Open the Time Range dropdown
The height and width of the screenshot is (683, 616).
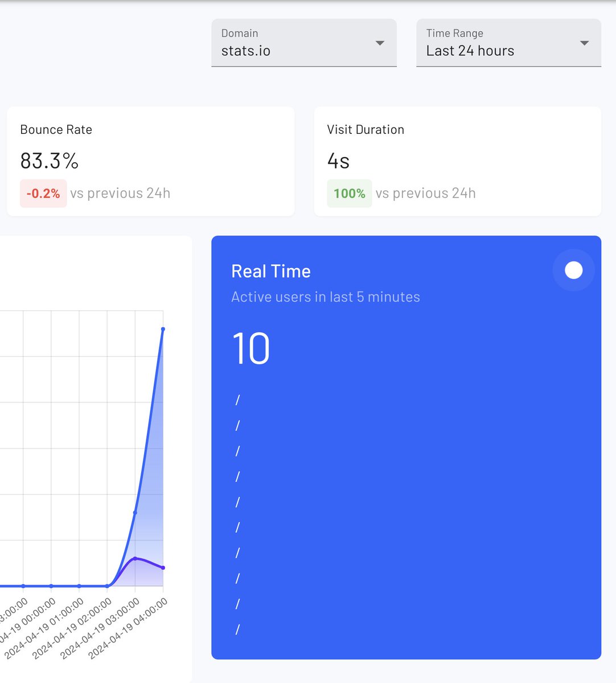(508, 43)
